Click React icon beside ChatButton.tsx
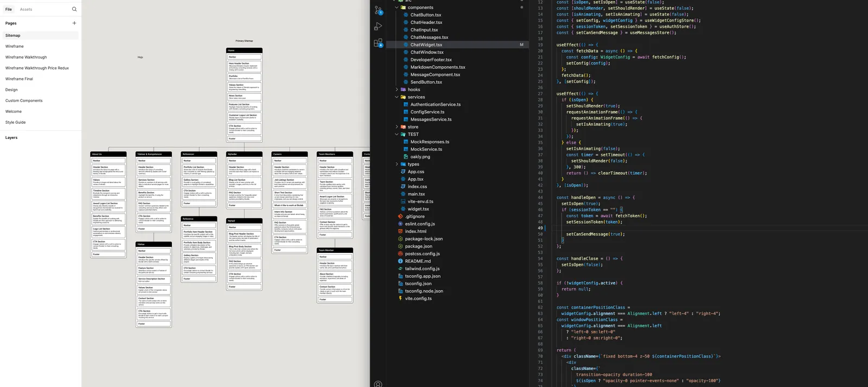This screenshot has width=868, height=387. pyautogui.click(x=406, y=15)
